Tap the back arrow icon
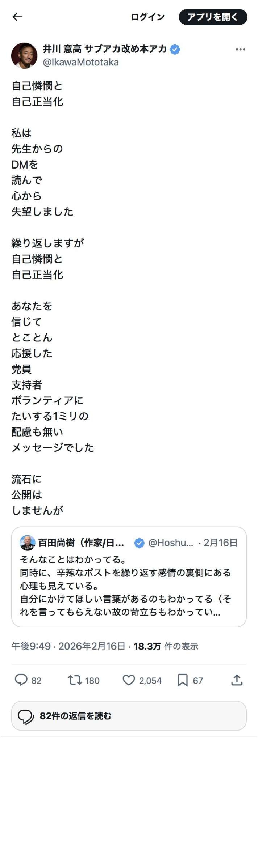 17,17
